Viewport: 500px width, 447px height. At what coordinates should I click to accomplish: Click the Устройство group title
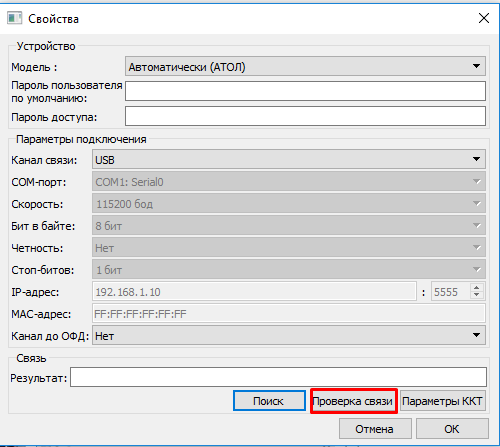pyautogui.click(x=46, y=46)
